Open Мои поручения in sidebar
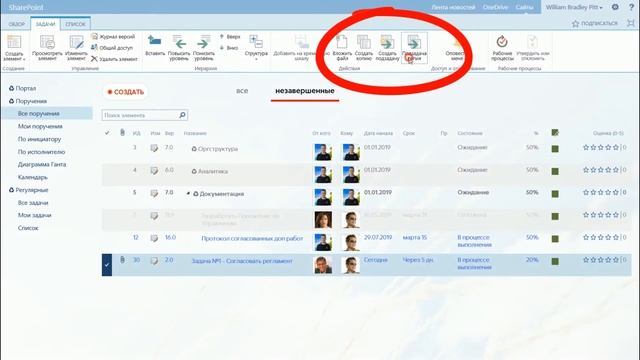 (x=40, y=126)
